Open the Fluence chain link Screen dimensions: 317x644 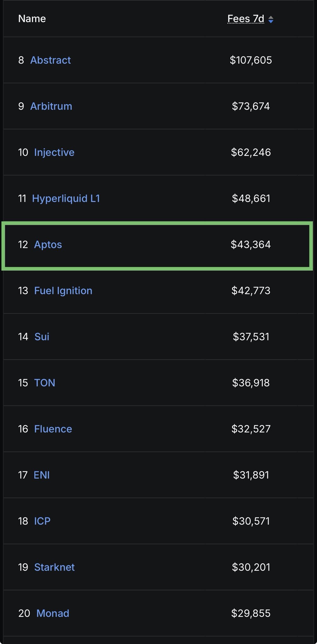tap(53, 429)
